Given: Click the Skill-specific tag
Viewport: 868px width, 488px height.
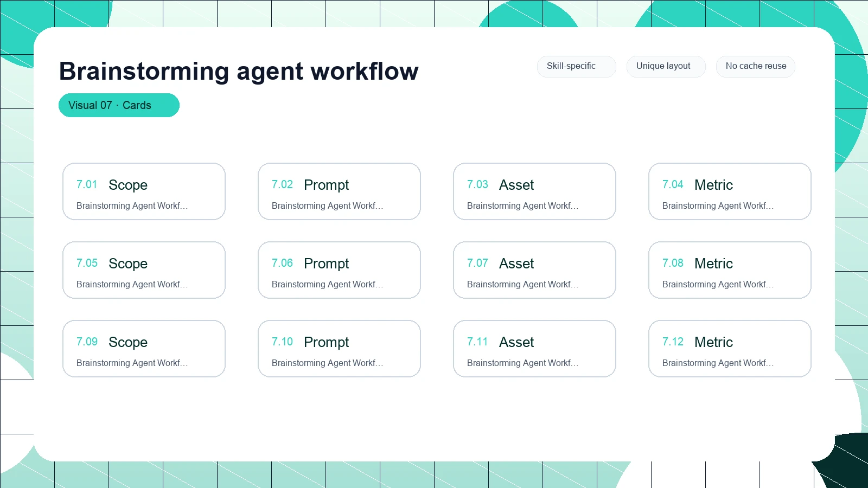Looking at the screenshot, I should [577, 67].
